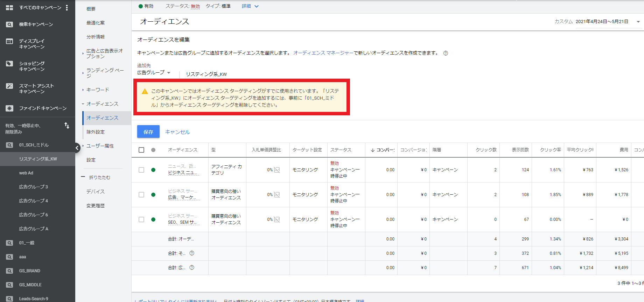Click the help icon beside 合計: そ…
Viewport: 644px width, 302px height.
coord(192,253)
